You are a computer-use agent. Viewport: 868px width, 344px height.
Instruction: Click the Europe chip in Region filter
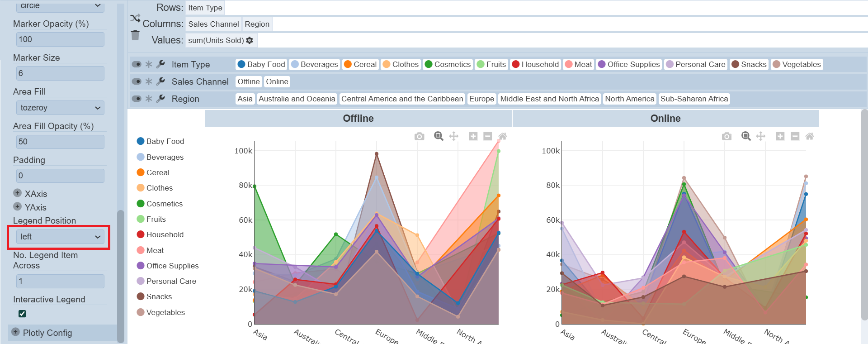[x=481, y=99]
